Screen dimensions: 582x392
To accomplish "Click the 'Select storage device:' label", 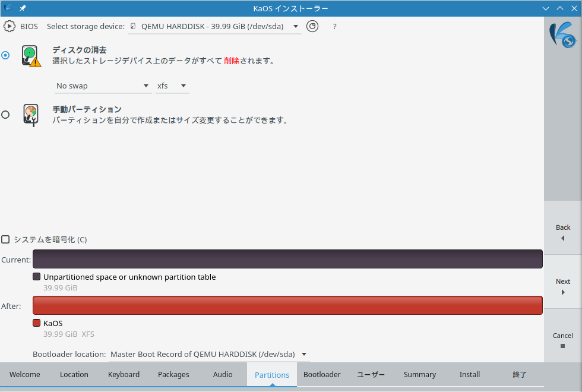I will point(86,26).
